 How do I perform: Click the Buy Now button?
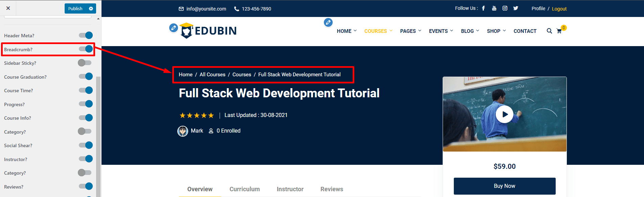(504, 186)
